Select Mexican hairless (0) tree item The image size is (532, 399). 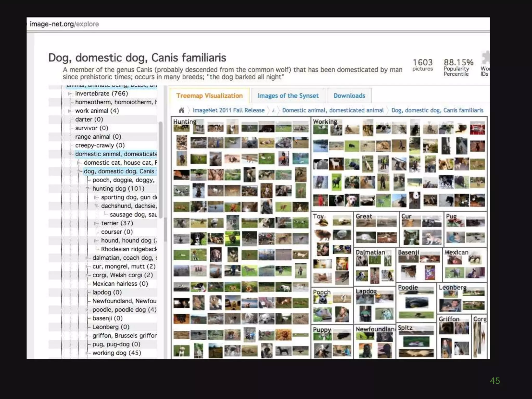(120, 284)
